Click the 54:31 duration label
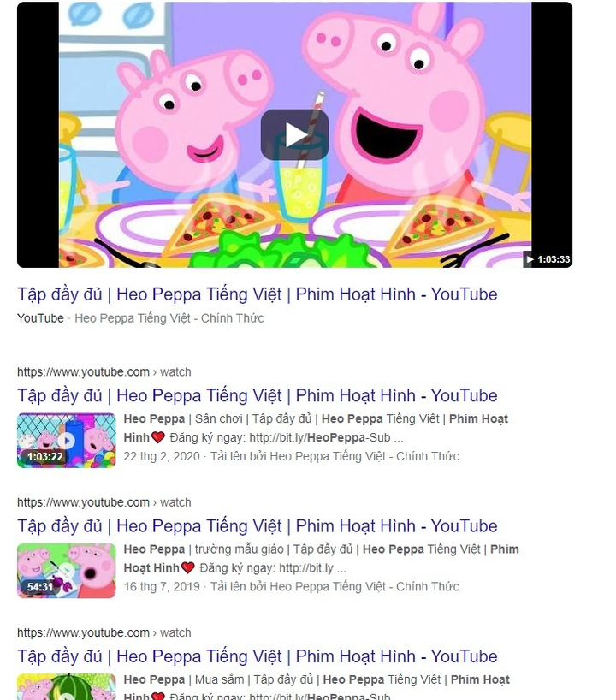Viewport: 616px width, 700px height. (x=40, y=586)
